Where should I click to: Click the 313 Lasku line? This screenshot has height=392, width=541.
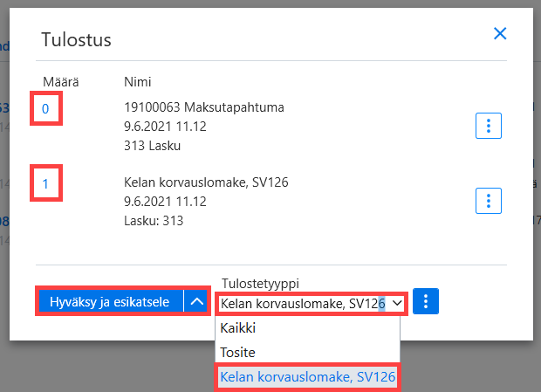click(x=152, y=146)
